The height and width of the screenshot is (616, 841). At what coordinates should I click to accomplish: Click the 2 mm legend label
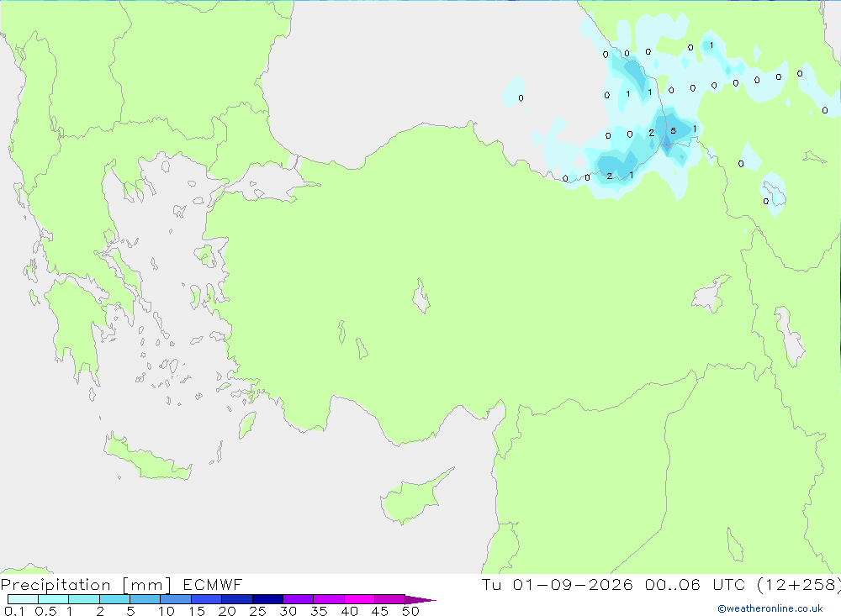coord(100,611)
